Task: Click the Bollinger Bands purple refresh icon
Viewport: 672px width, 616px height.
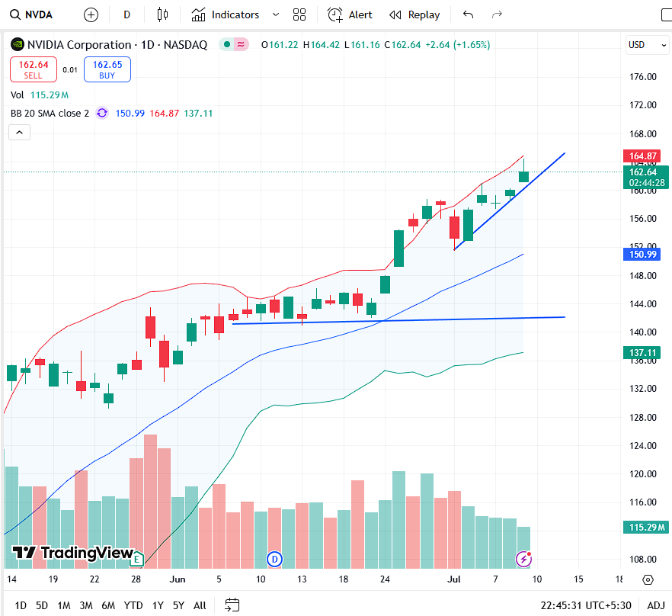Action: click(102, 113)
